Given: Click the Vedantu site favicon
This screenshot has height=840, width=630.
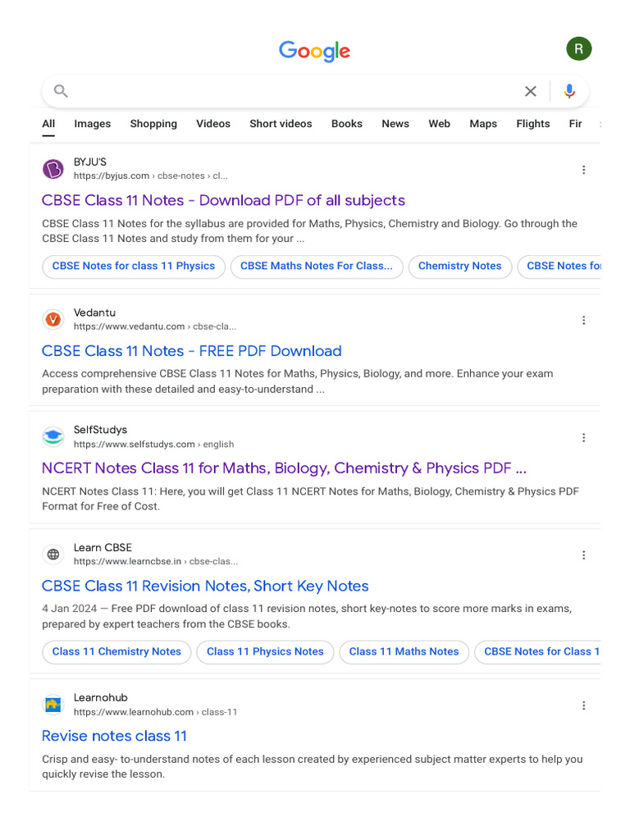Looking at the screenshot, I should 53,319.
